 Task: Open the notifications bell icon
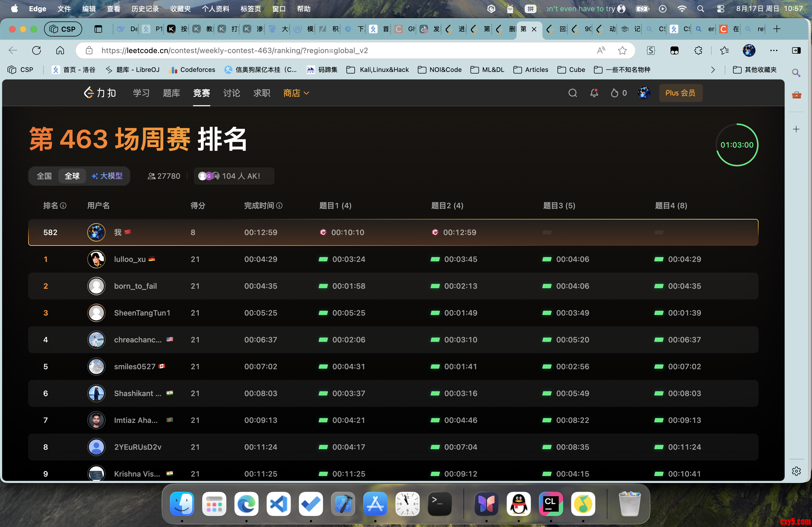(594, 93)
